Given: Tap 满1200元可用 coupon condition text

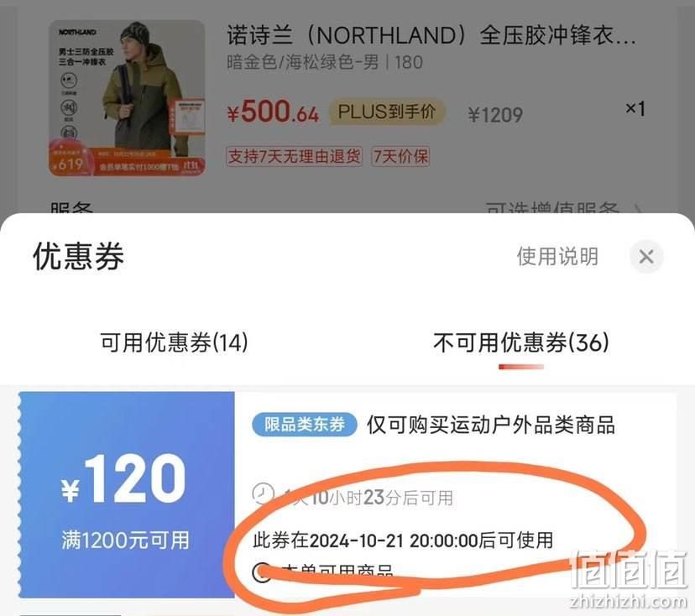Looking at the screenshot, I should pyautogui.click(x=125, y=540).
